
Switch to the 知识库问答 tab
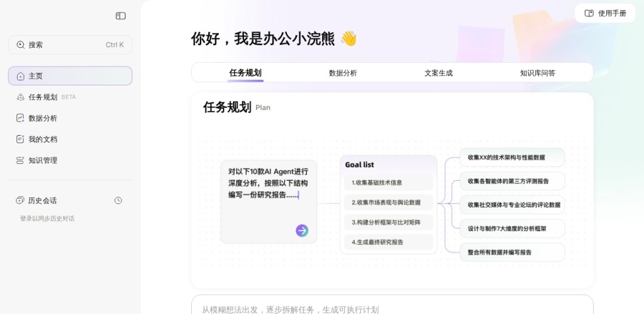tap(538, 73)
